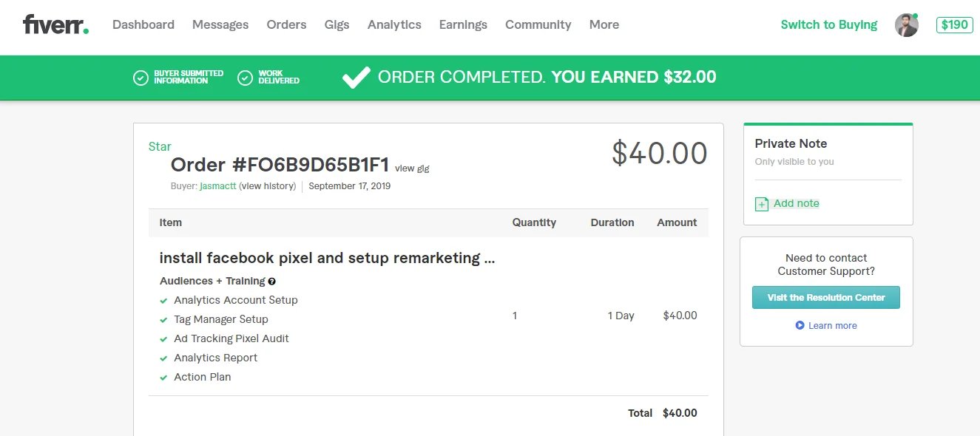Image resolution: width=980 pixels, height=436 pixels.
Task: Click the Buyer Submitted Information check icon
Action: [x=141, y=78]
